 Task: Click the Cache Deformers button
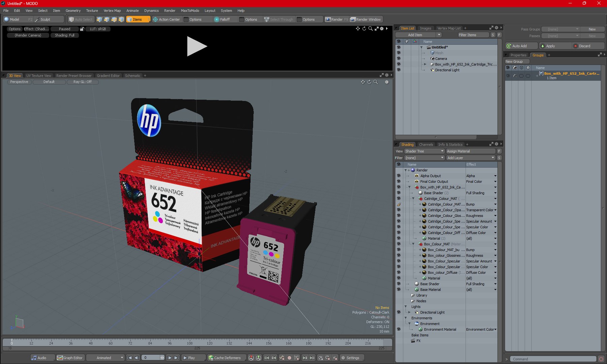pyautogui.click(x=224, y=358)
